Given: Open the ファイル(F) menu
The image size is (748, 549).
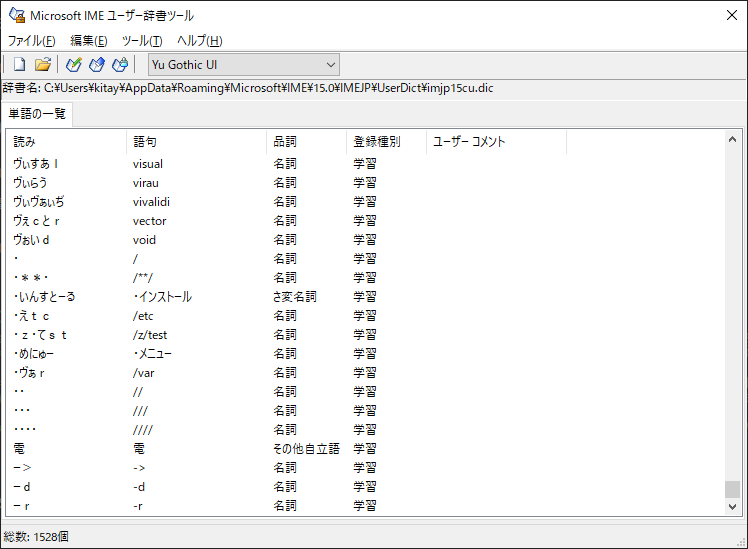Looking at the screenshot, I should point(31,41).
